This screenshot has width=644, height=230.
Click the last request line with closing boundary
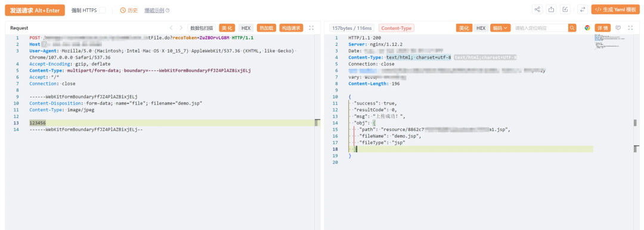(86, 130)
